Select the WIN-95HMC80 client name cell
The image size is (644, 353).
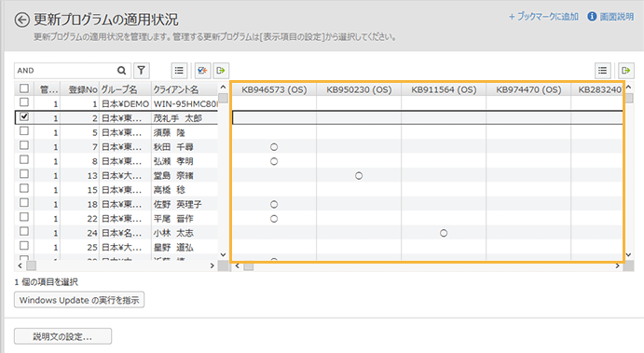(185, 103)
